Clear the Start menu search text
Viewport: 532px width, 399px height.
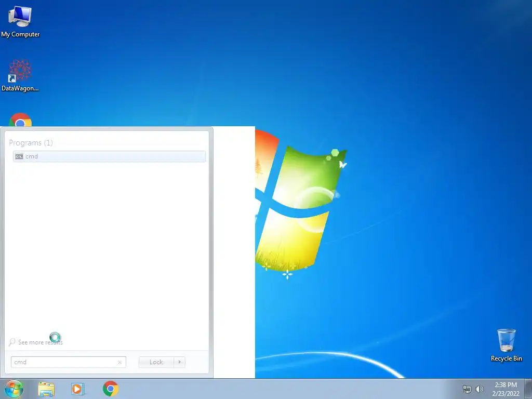coord(120,362)
